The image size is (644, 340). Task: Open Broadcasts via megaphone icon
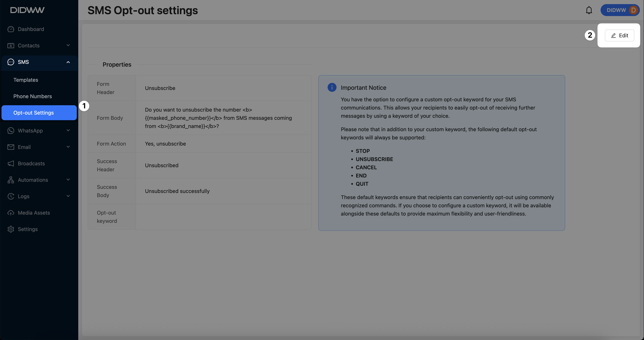click(x=11, y=163)
